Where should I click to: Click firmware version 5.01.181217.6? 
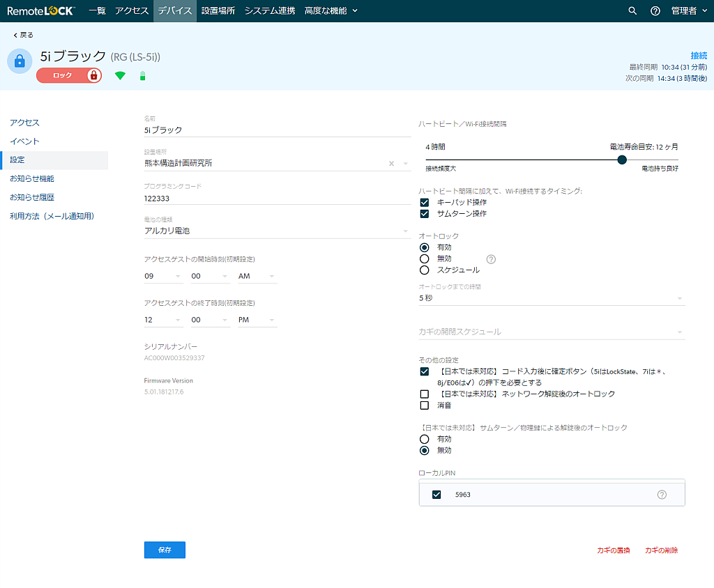[x=164, y=392]
